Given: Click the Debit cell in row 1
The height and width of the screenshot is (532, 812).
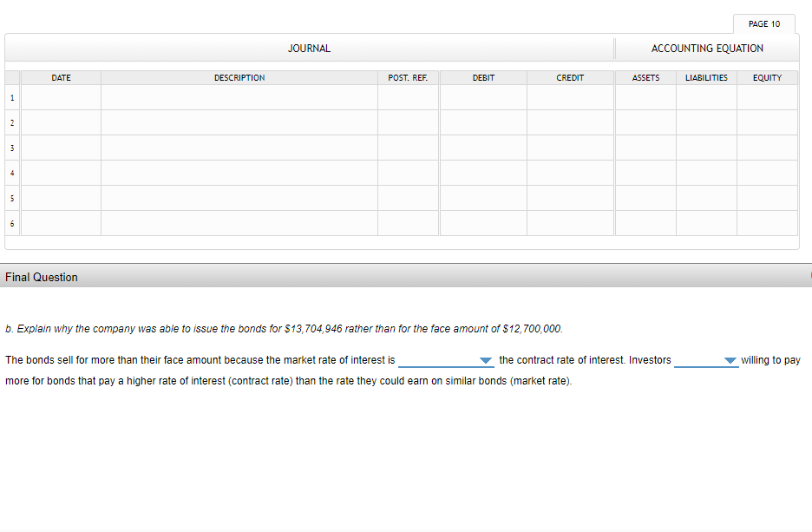Looking at the screenshot, I should (x=484, y=97).
